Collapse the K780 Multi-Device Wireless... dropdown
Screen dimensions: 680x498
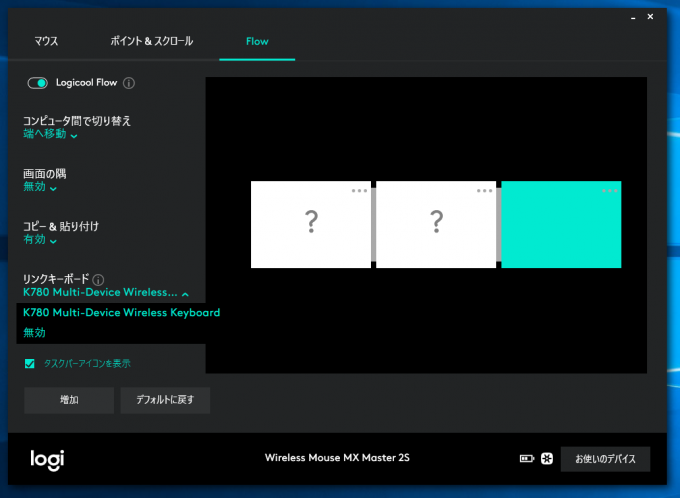[x=106, y=292]
